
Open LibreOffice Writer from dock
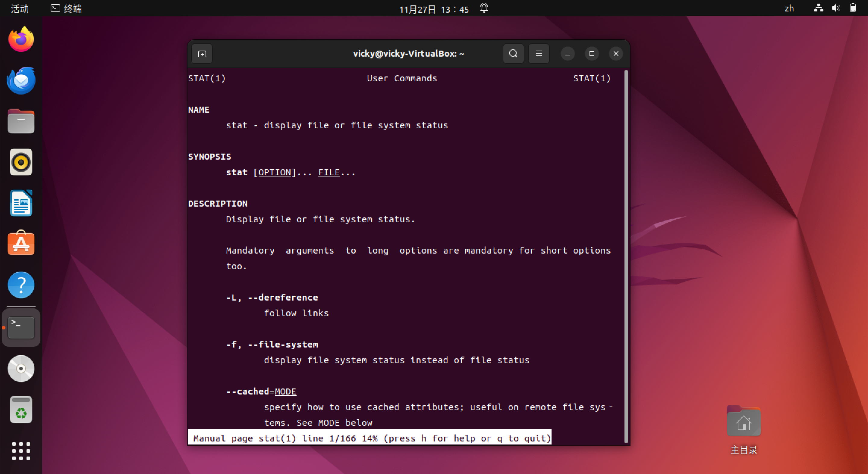coord(21,203)
